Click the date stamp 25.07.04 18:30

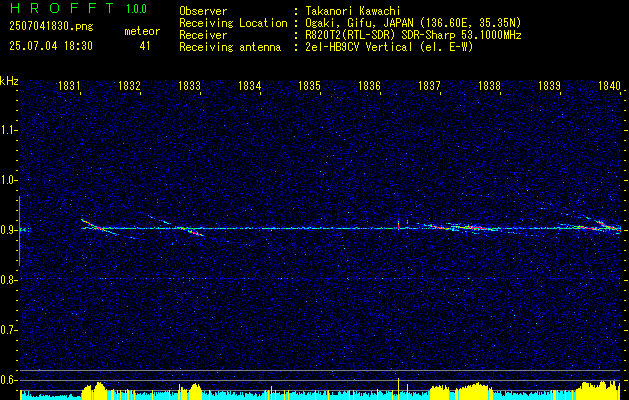click(x=51, y=46)
